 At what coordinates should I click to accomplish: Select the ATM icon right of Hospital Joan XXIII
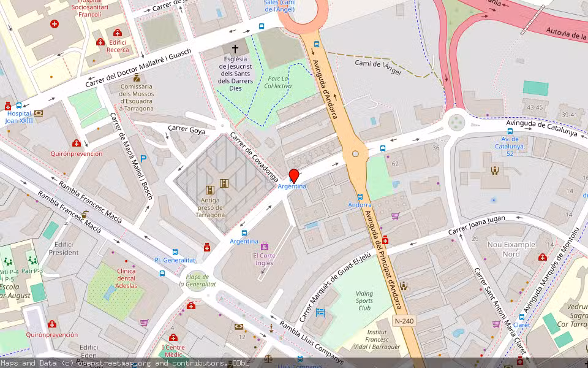pos(38,113)
